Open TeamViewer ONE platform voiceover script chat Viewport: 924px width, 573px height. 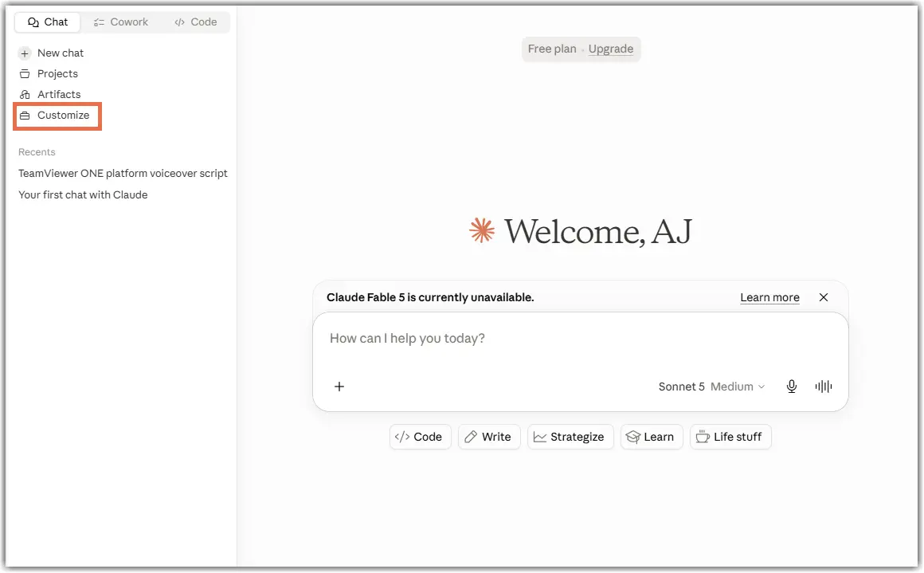123,173
